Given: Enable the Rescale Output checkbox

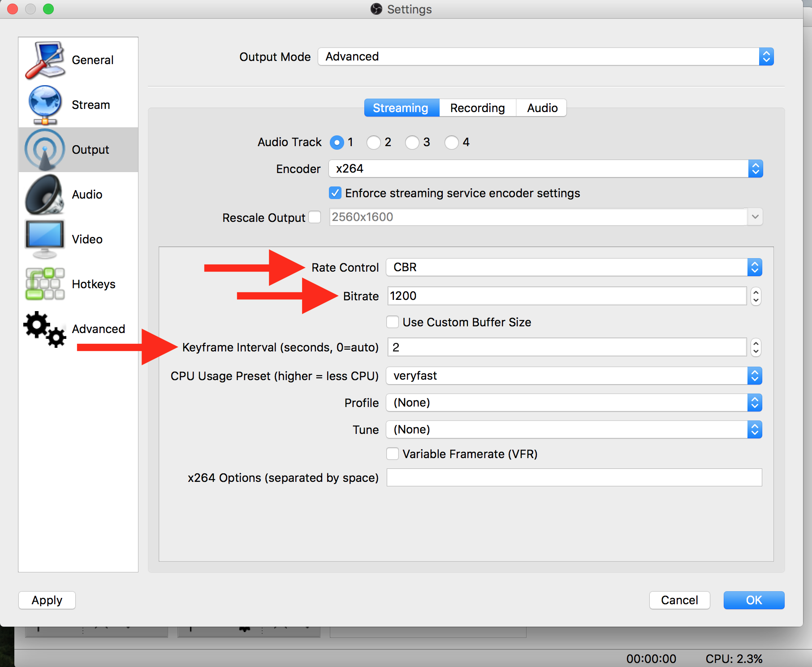Looking at the screenshot, I should point(315,217).
